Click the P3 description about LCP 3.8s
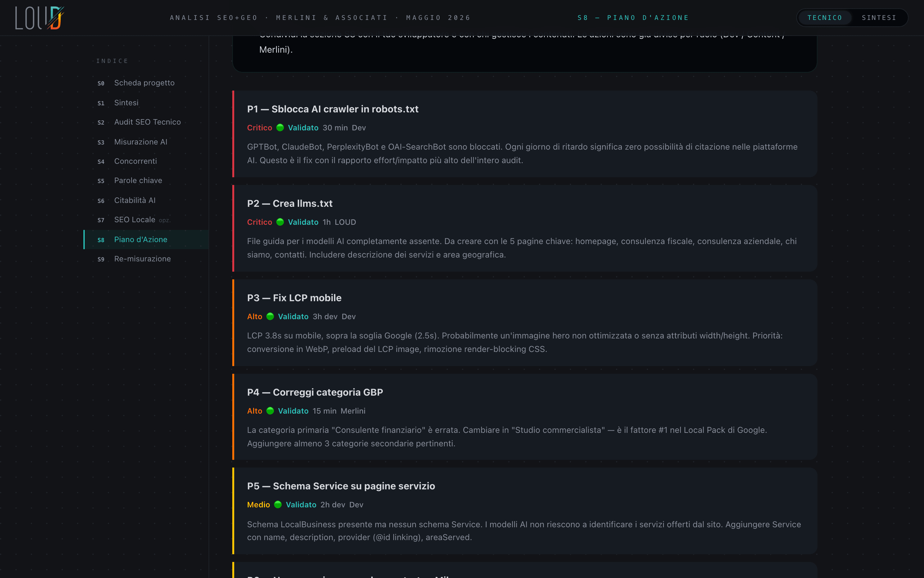The image size is (924, 578). coord(515,343)
